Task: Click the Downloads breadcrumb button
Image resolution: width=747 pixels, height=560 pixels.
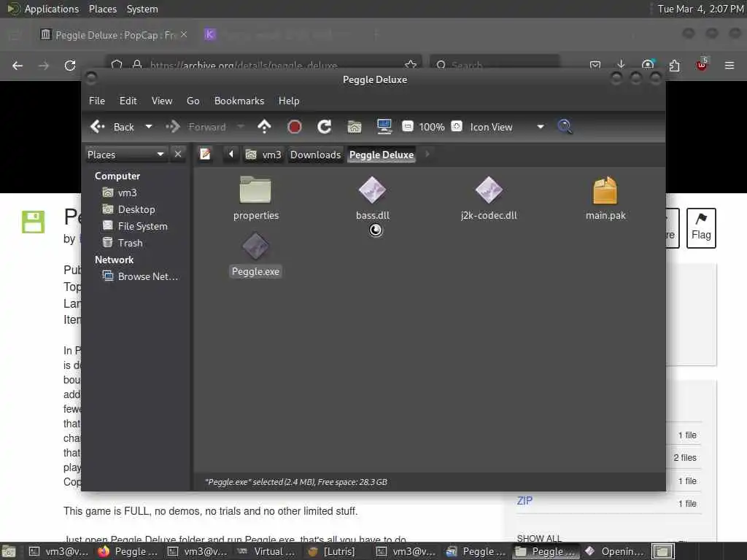Action: tap(315, 155)
